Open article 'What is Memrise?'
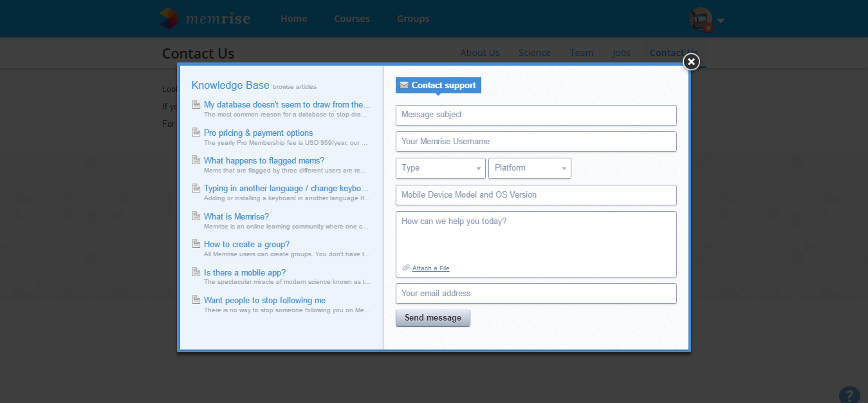 237,216
